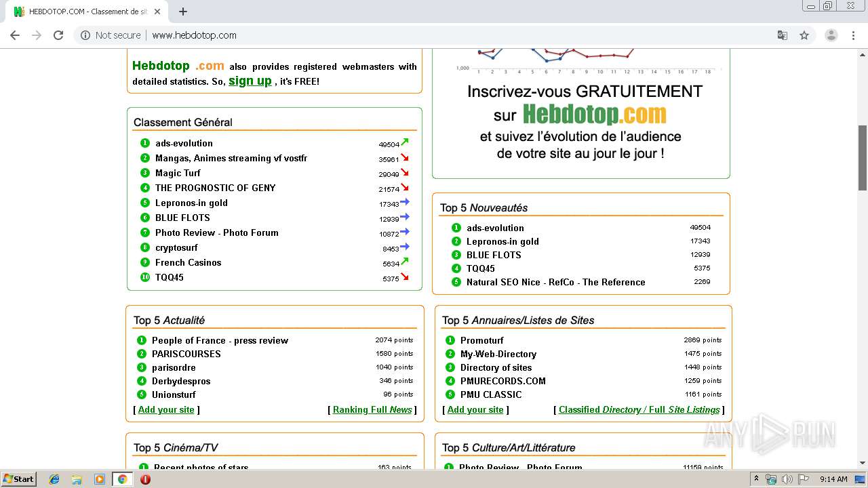Open ads-evolution in Classement Général
The width and height of the screenshot is (868, 488).
coord(184,143)
